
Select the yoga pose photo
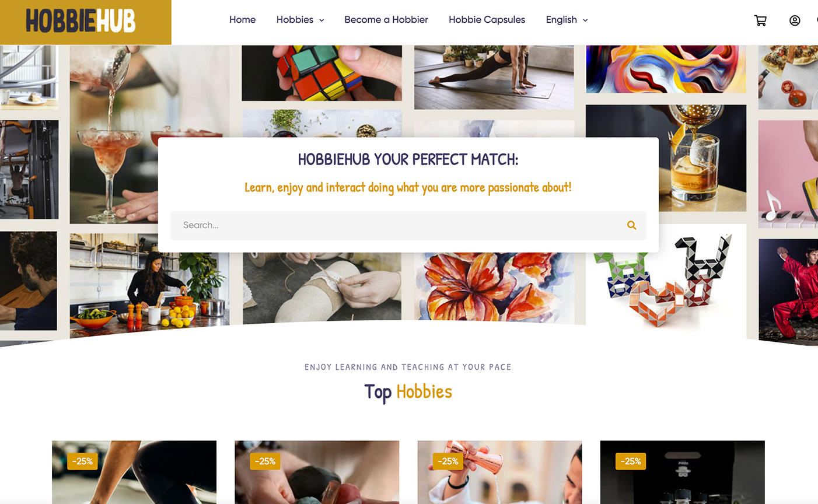pos(494,77)
